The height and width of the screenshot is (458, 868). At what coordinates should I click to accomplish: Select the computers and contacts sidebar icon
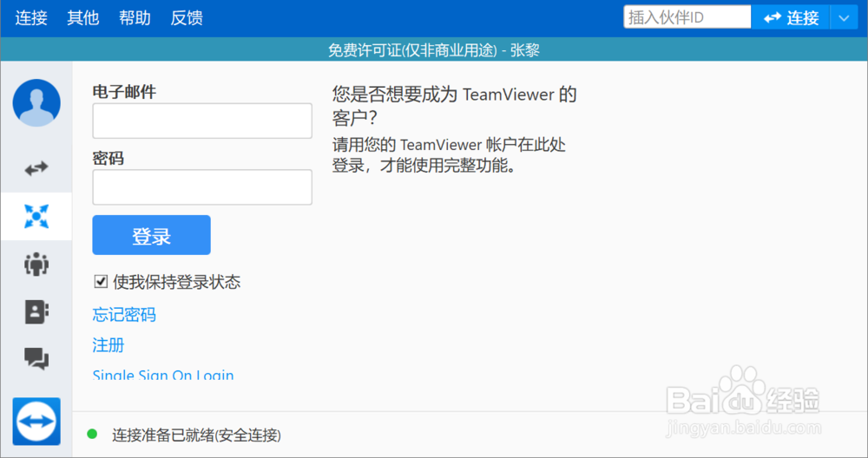(36, 216)
